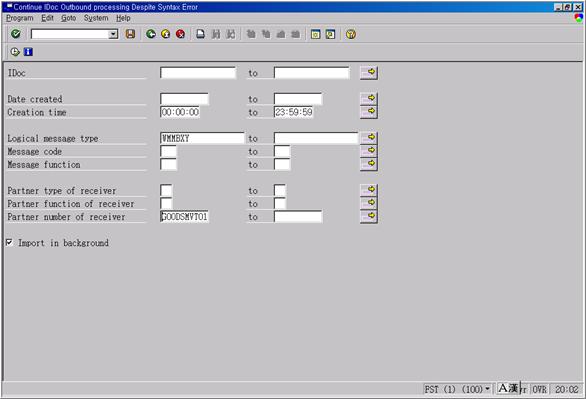Screen dimensions: 586x399
Task: Click the Find binoculars icon
Action: [x=216, y=34]
